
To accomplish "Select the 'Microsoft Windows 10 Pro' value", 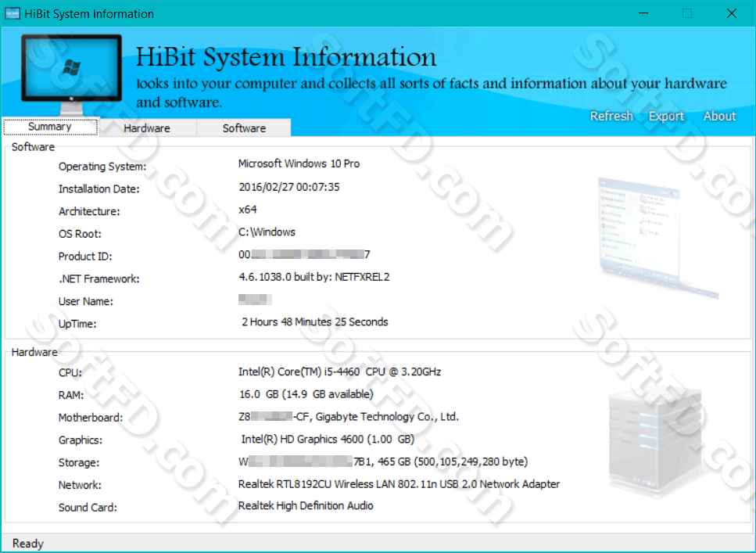I will click(299, 163).
